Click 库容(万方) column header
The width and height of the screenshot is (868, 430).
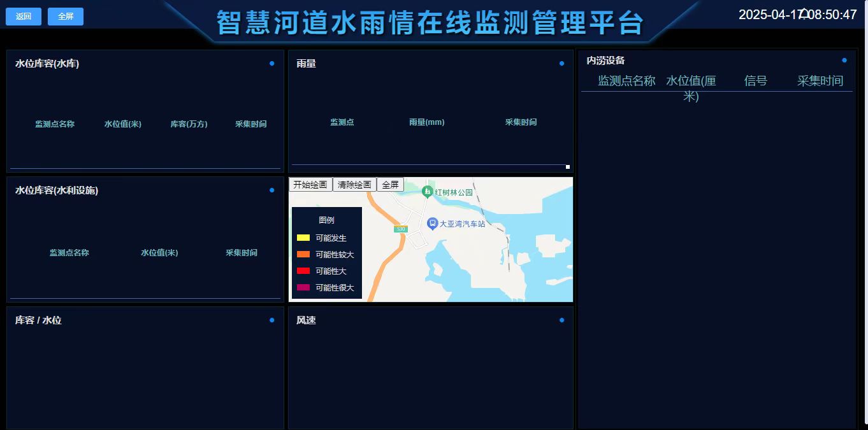click(189, 124)
